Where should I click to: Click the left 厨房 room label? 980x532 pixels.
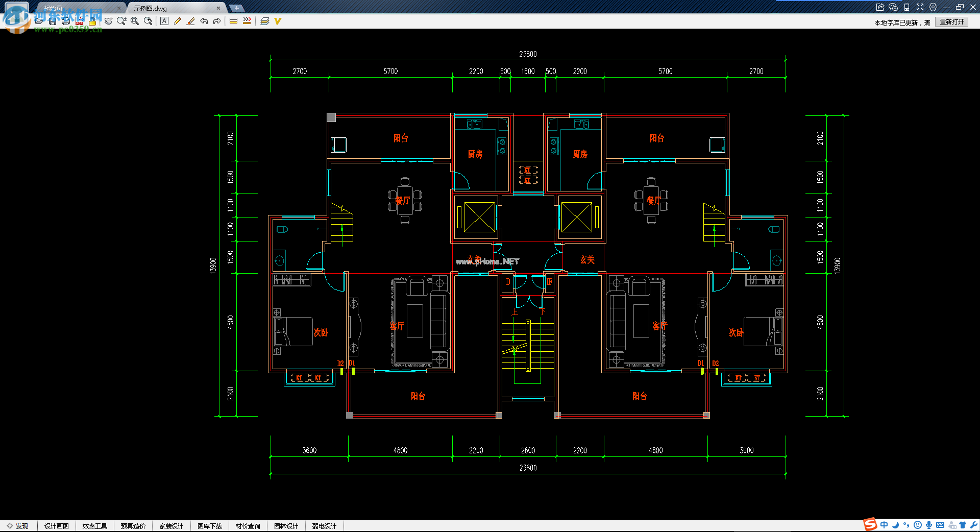tap(475, 154)
